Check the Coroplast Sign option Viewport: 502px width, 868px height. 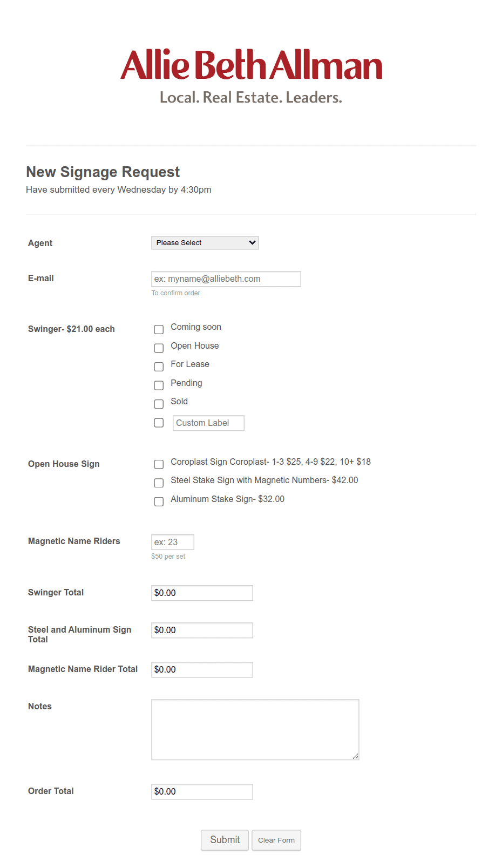pos(159,464)
